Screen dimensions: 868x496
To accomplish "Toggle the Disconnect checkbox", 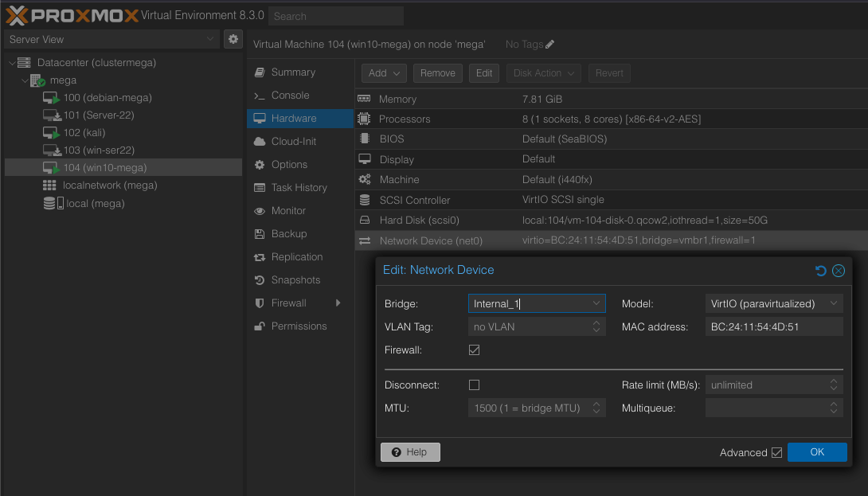I will tap(474, 385).
